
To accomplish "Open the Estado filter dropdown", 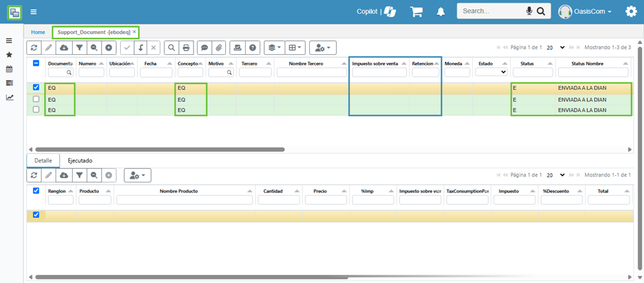I will pyautogui.click(x=491, y=72).
